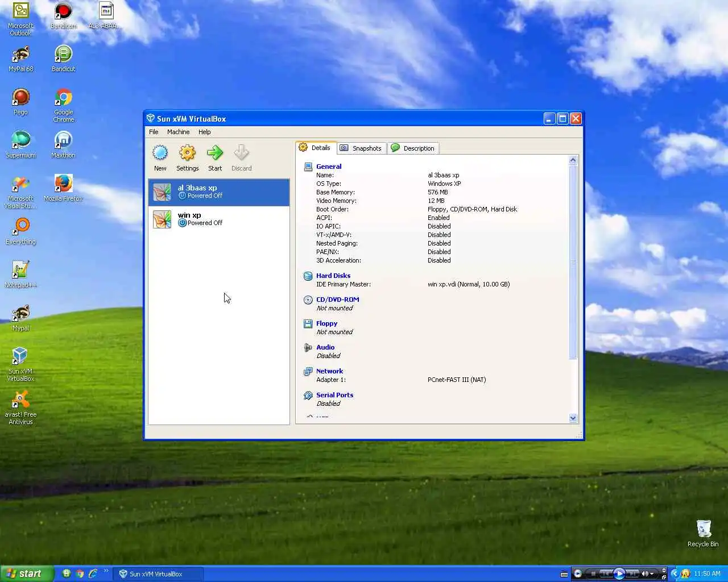This screenshot has height=582, width=728.
Task: Click the details pane scroll-up arrow
Action: pyautogui.click(x=573, y=160)
